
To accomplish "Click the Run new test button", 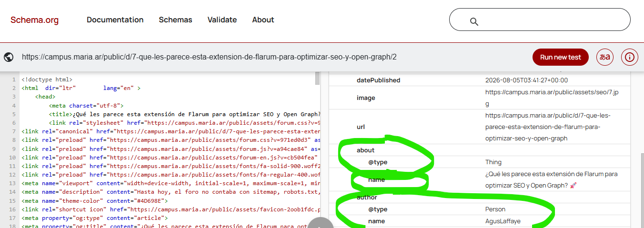I will click(x=560, y=57).
